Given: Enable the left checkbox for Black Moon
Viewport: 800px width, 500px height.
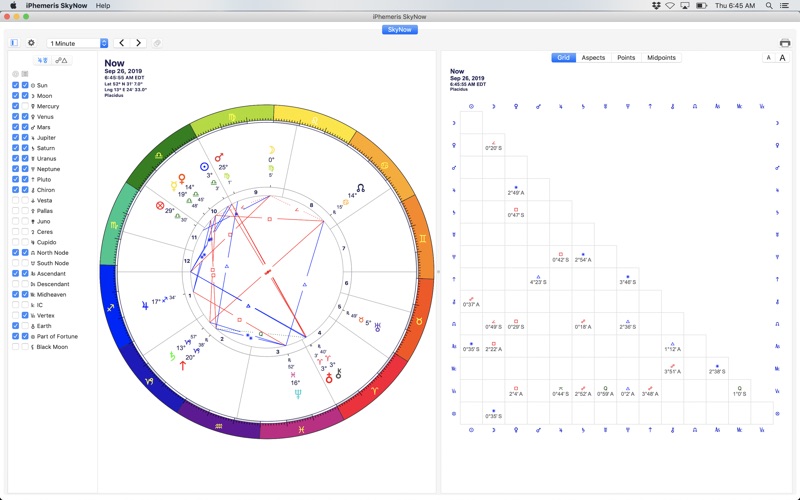Looking at the screenshot, I should pyautogui.click(x=15, y=346).
